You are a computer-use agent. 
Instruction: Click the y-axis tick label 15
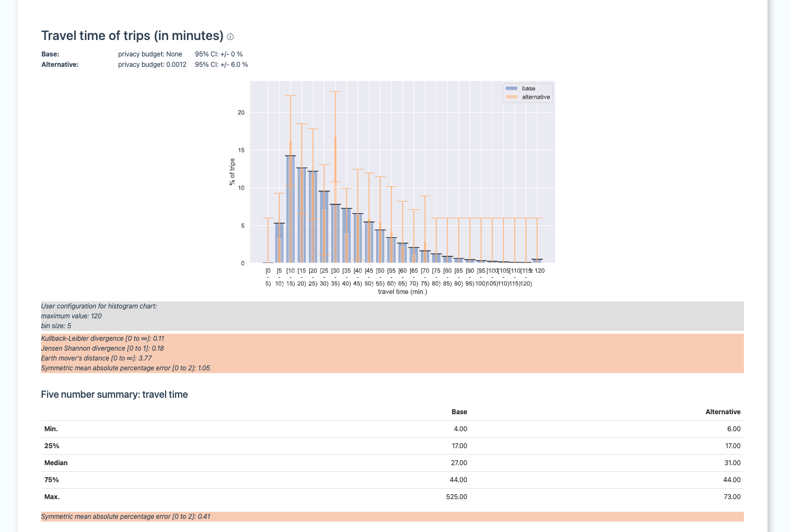pyautogui.click(x=241, y=150)
